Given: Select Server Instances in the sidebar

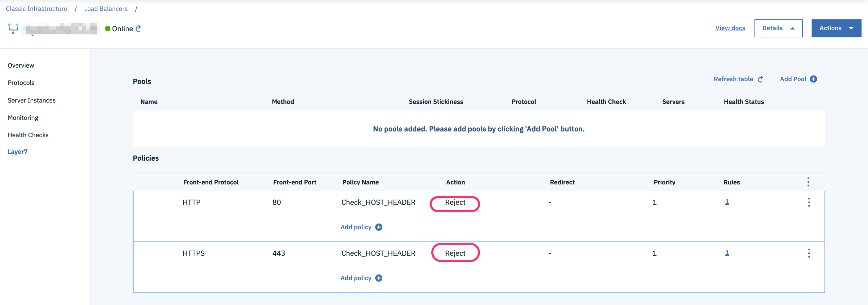Looking at the screenshot, I should 32,101.
